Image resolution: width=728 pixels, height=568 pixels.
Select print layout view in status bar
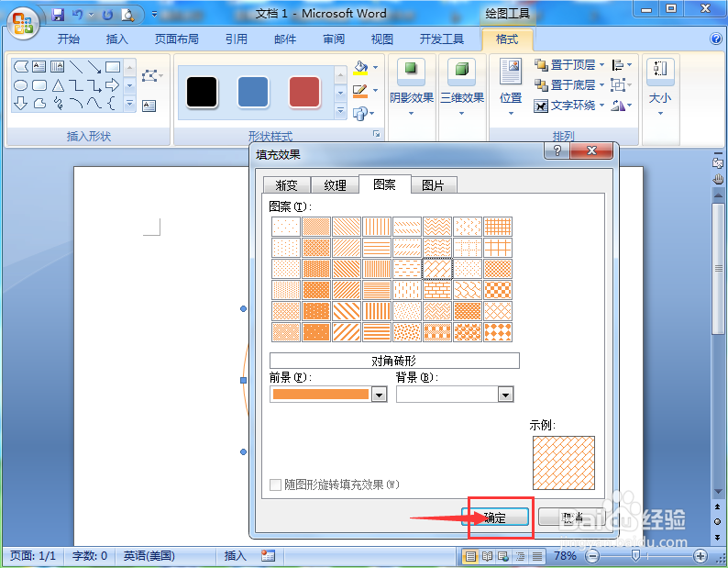[470, 556]
